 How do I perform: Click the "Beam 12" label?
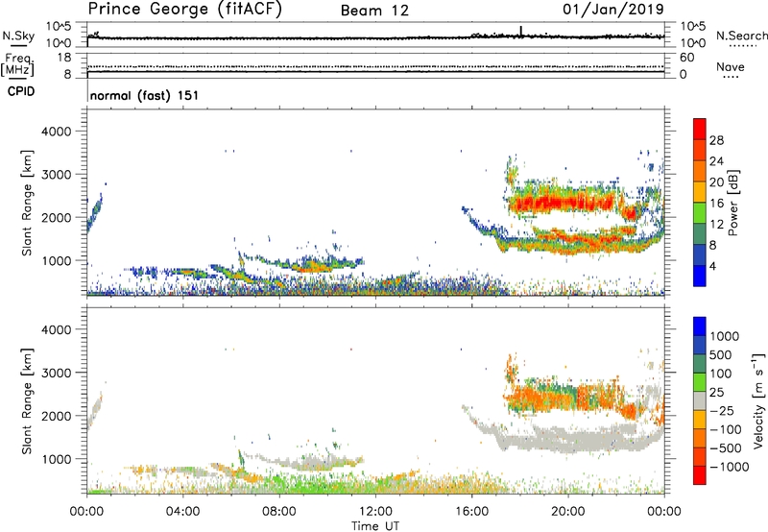click(x=374, y=11)
